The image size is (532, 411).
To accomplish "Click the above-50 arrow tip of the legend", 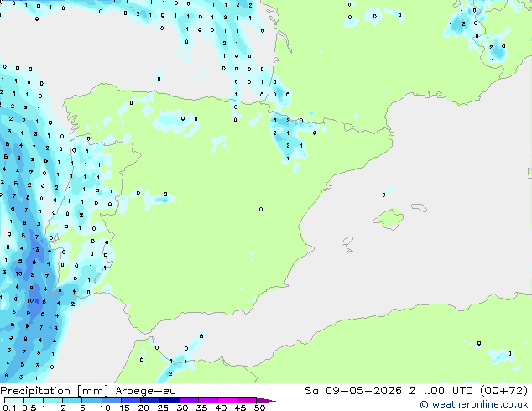I will tap(266, 400).
